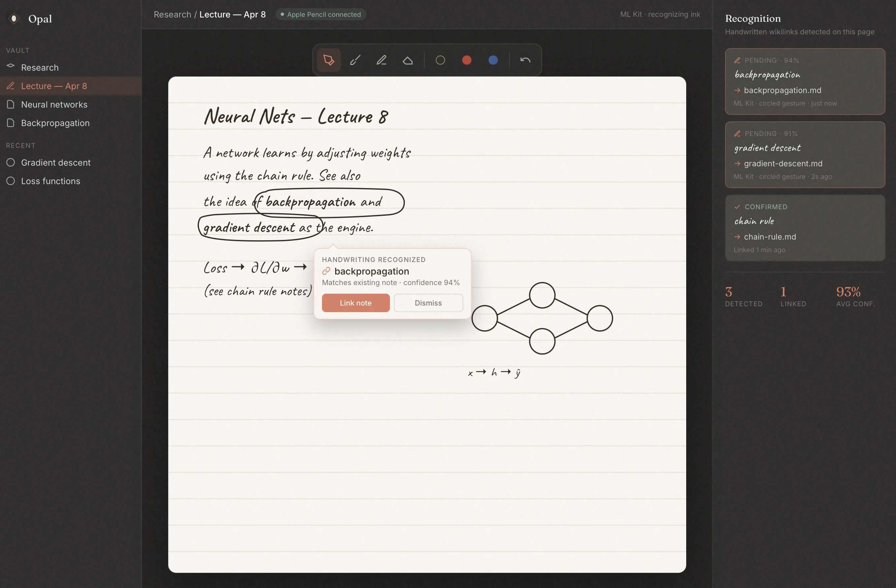The width and height of the screenshot is (896, 588).
Task: Open the Opal app logo
Action: pos(14,18)
